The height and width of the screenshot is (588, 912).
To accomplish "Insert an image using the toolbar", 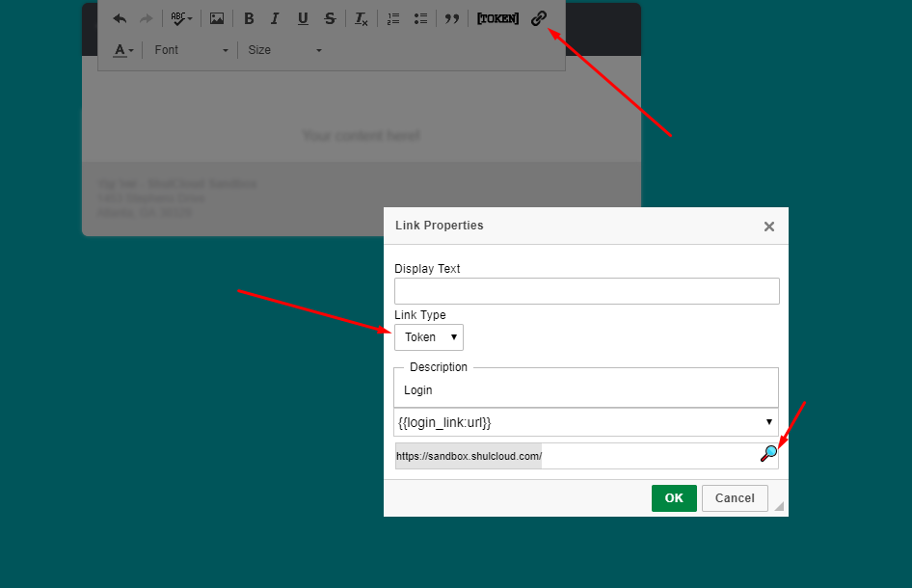I will pos(217,18).
